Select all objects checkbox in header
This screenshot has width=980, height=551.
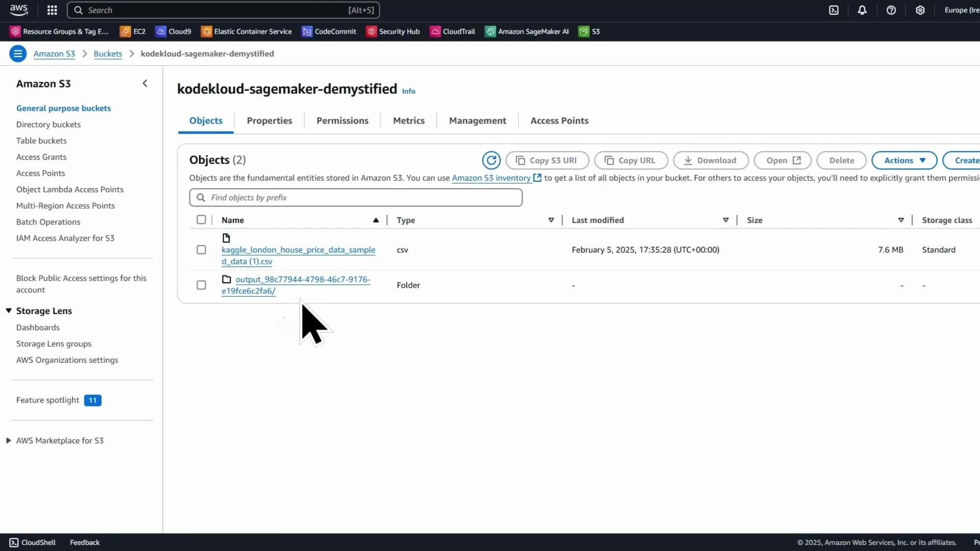[201, 220]
